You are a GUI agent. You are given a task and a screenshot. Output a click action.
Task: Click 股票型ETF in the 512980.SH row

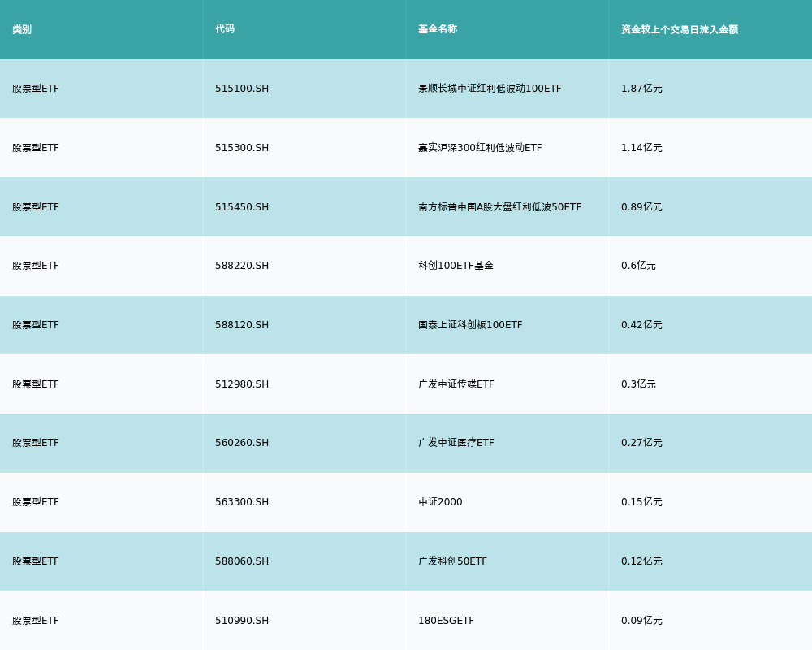pos(36,384)
